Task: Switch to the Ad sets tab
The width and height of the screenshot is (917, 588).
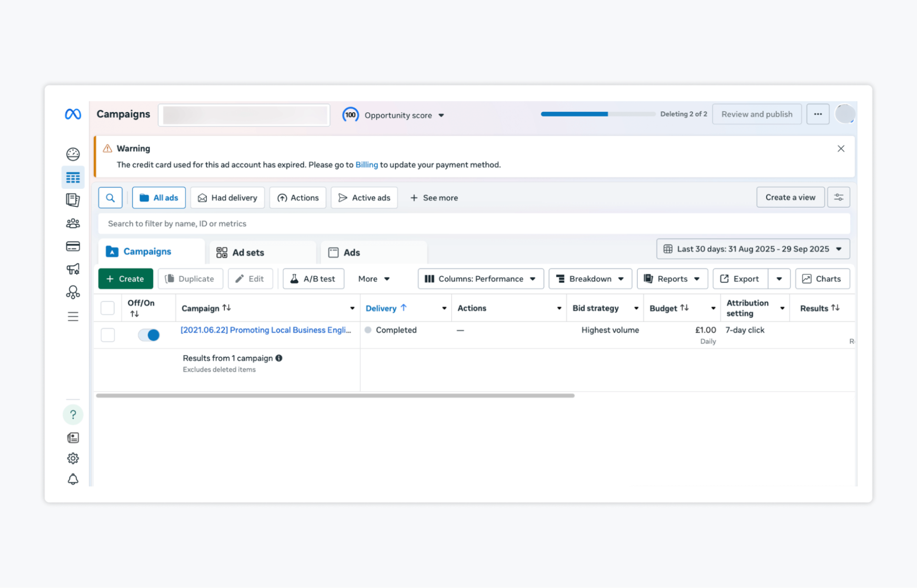Action: (x=248, y=253)
